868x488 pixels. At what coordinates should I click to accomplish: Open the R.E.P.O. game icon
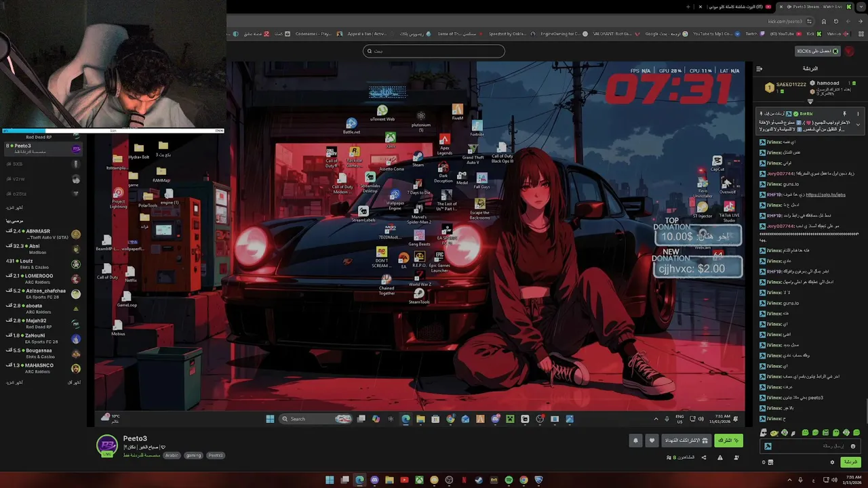tap(419, 260)
